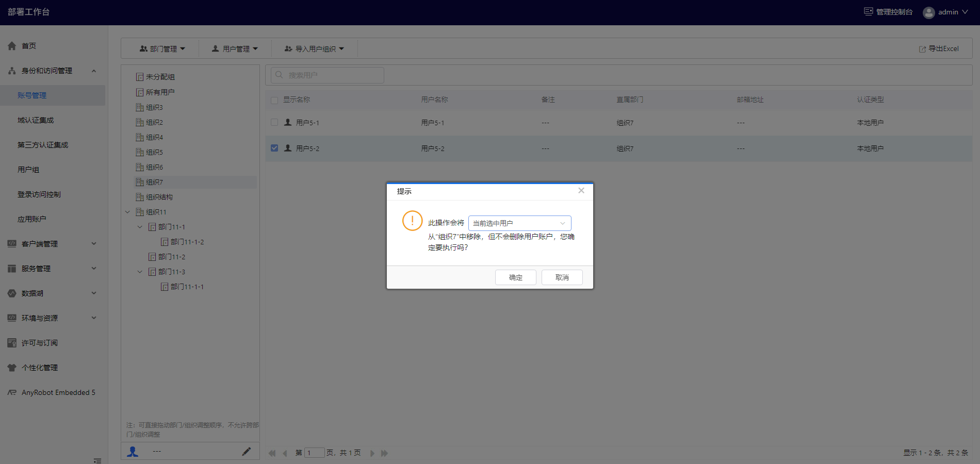The image size is (980, 464).
Task: Collapse 身份和访问管理 section chevron
Action: coord(94,71)
